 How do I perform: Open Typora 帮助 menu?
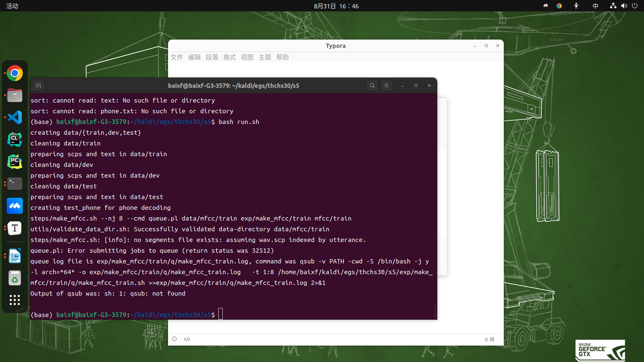point(282,57)
